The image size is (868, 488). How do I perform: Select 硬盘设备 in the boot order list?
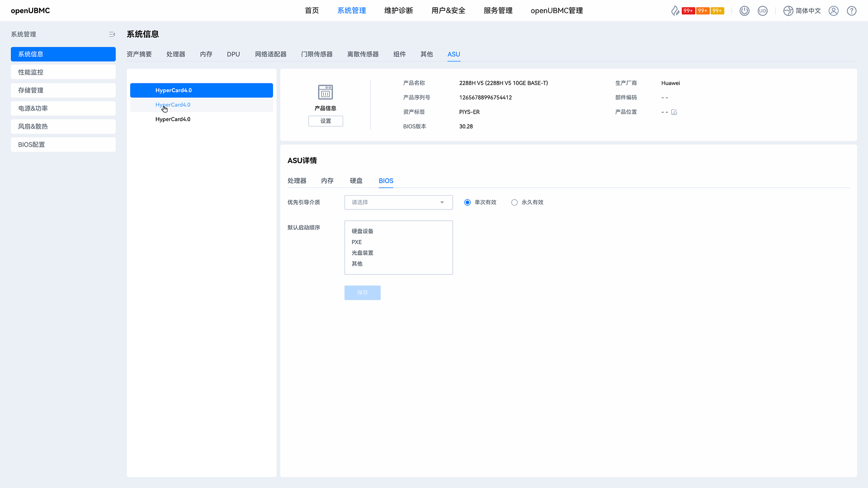pyautogui.click(x=362, y=231)
